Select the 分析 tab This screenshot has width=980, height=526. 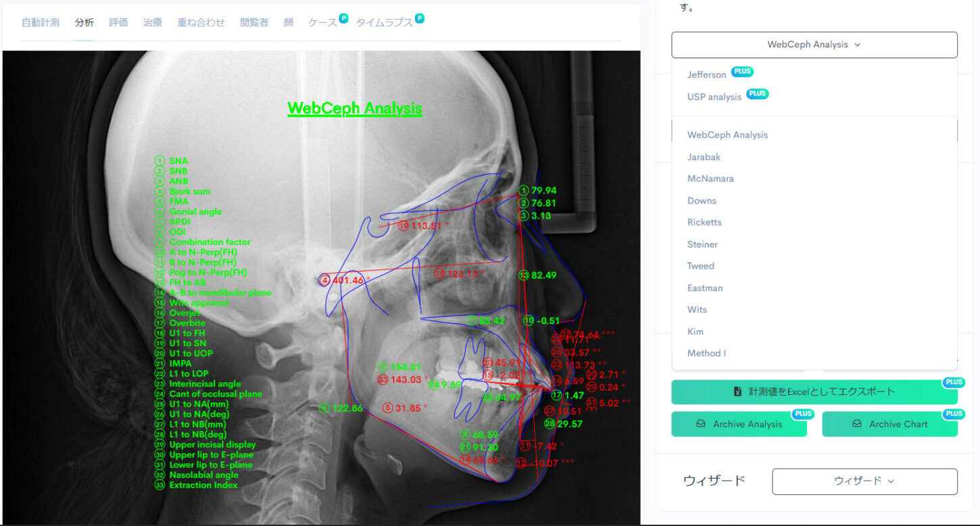(84, 22)
